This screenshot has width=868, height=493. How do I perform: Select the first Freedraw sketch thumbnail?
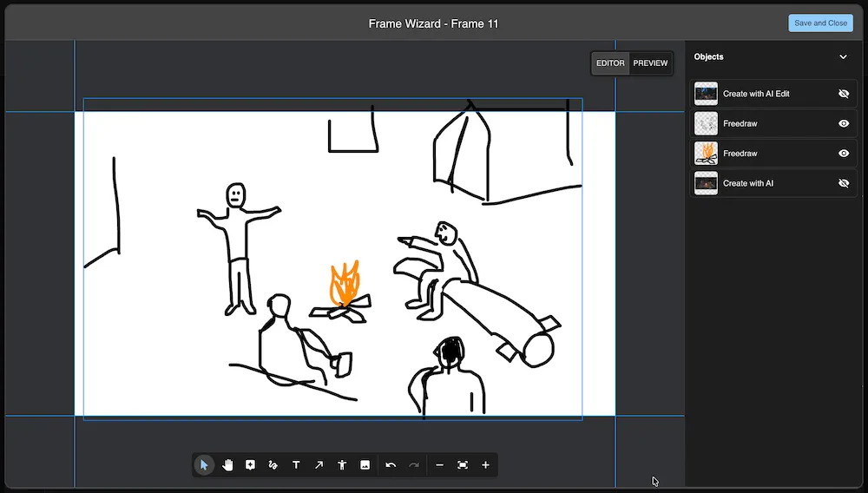click(x=706, y=123)
